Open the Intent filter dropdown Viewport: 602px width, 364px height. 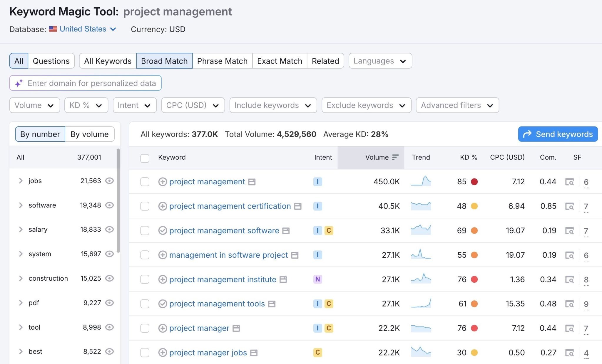[x=135, y=105]
